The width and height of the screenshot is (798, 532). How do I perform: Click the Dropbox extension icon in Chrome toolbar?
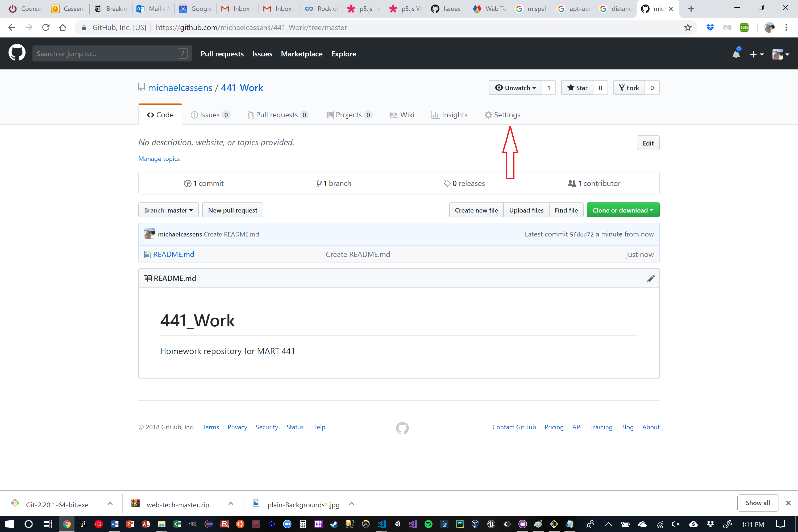tap(710, 27)
